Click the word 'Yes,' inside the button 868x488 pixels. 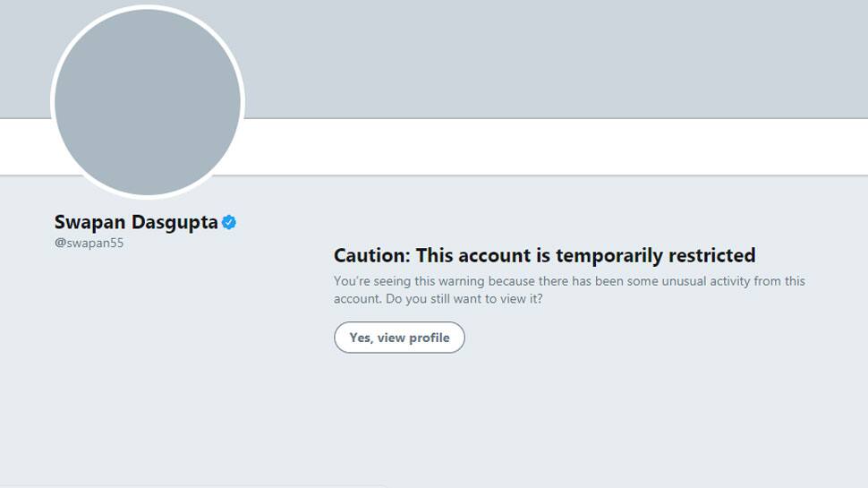click(x=362, y=338)
